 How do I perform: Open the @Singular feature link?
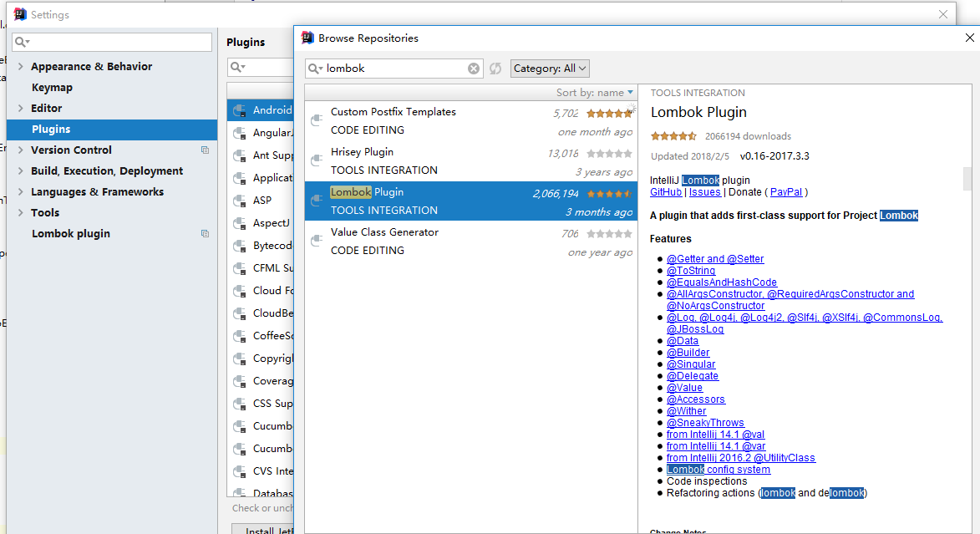point(691,364)
